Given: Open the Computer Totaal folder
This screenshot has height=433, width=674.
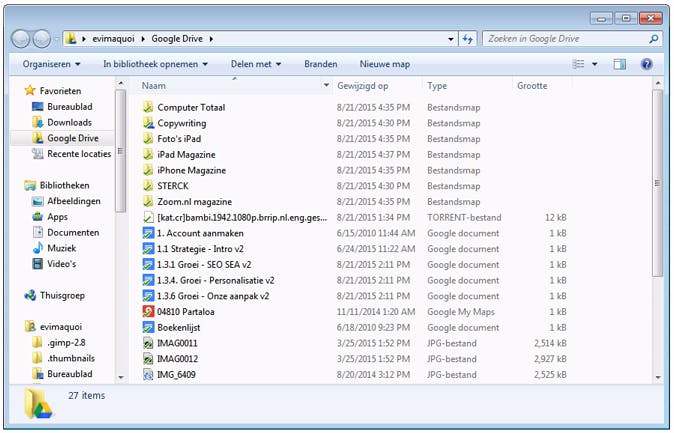Looking at the screenshot, I should click(191, 107).
